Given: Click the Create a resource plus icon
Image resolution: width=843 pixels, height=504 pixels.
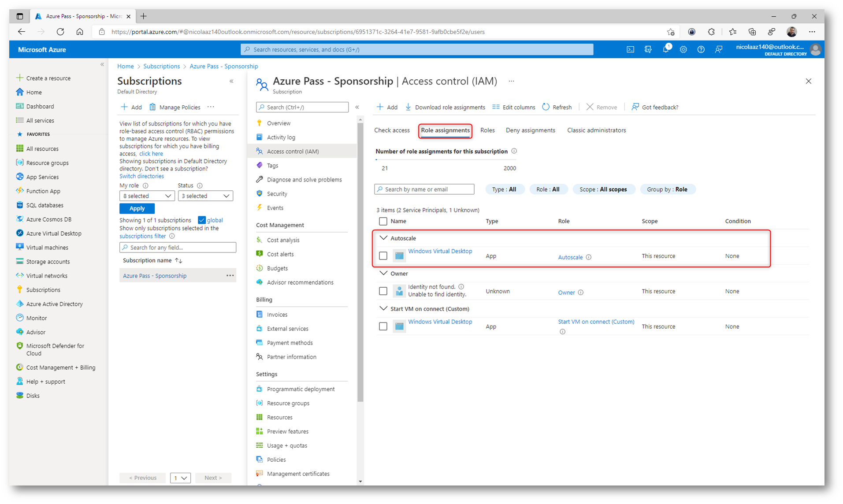Looking at the screenshot, I should [19, 78].
